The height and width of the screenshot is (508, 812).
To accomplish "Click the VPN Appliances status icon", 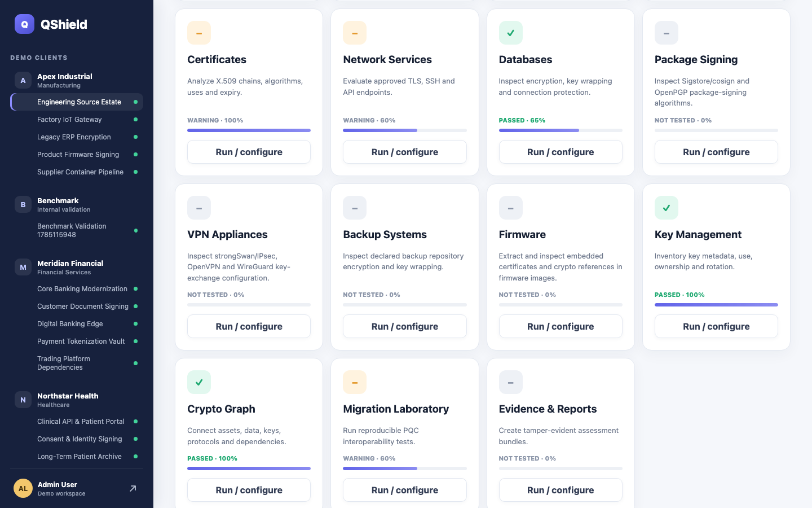I will (199, 208).
